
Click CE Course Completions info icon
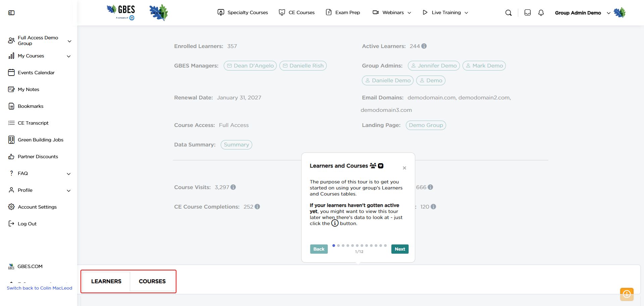point(257,207)
